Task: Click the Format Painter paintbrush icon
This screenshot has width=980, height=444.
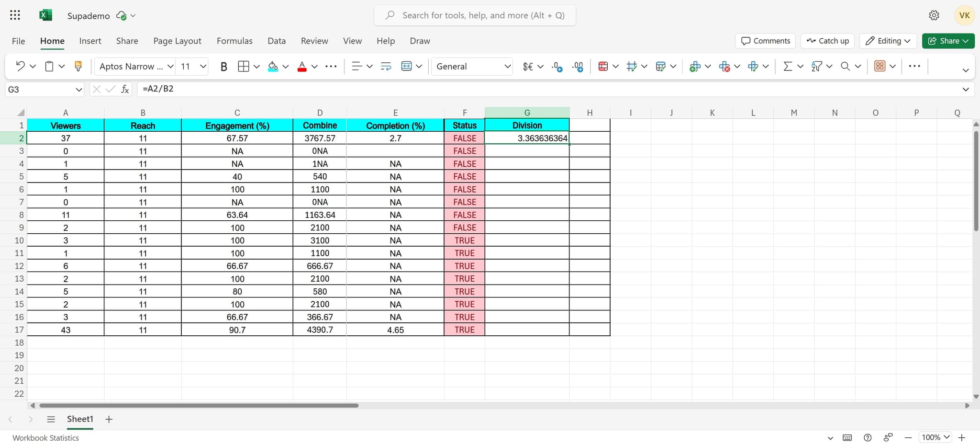Action: pos(78,67)
